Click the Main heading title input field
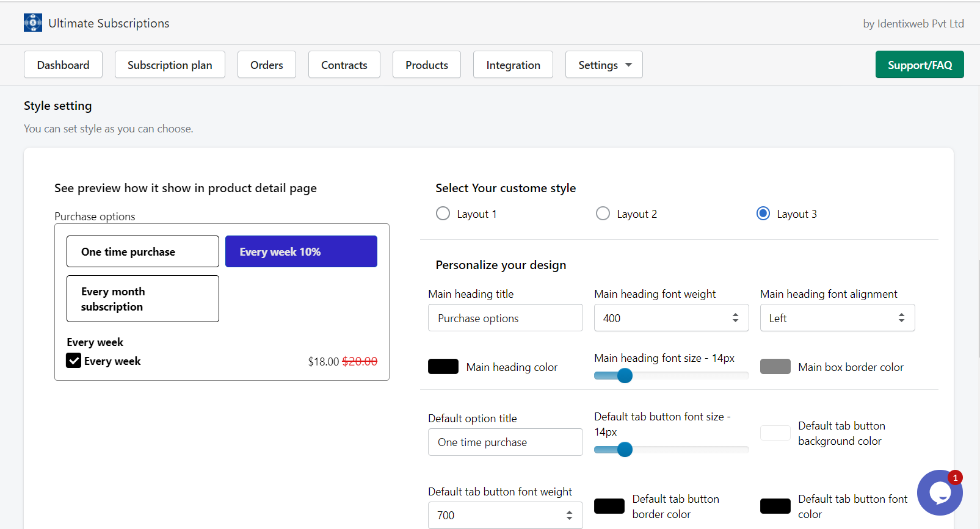This screenshot has width=980, height=529. pos(505,318)
